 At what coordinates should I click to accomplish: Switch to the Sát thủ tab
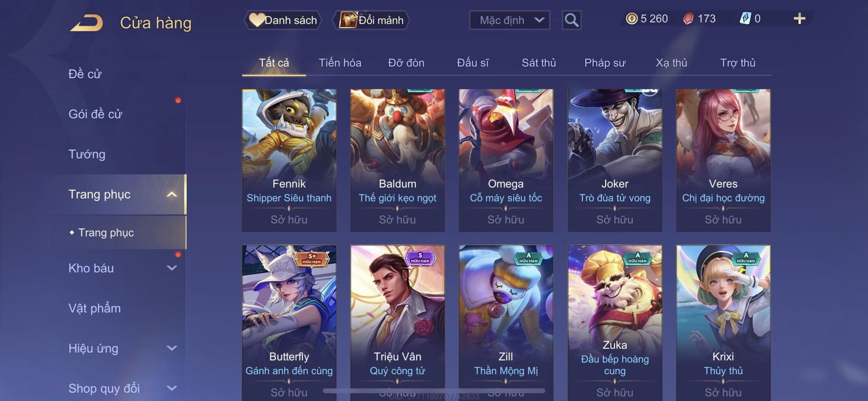(539, 63)
